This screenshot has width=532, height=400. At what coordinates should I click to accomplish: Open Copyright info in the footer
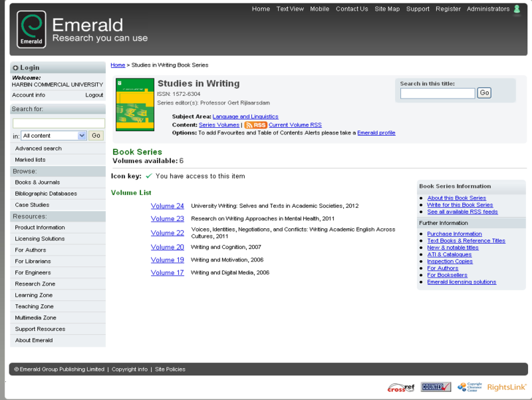pyautogui.click(x=130, y=369)
